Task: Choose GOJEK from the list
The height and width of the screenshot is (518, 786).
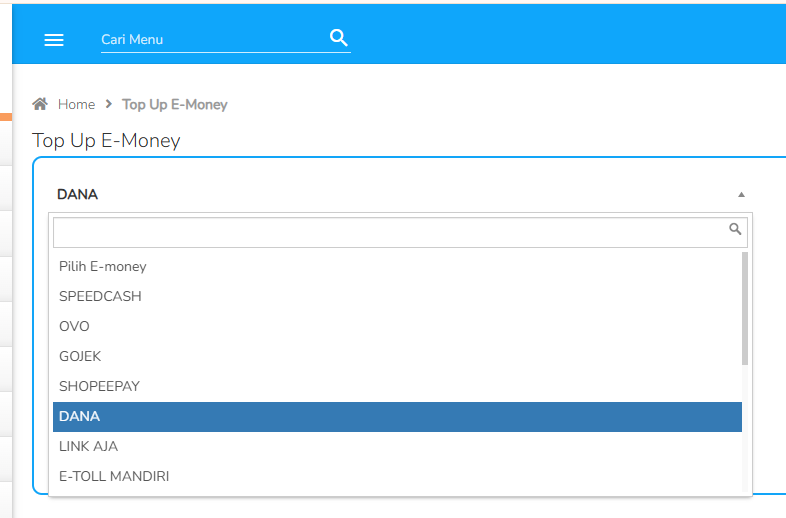Action: 398,357
